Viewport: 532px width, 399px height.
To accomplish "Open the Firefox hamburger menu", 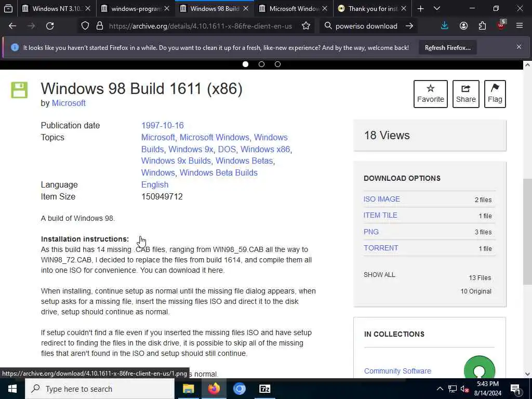I will tap(520, 26).
